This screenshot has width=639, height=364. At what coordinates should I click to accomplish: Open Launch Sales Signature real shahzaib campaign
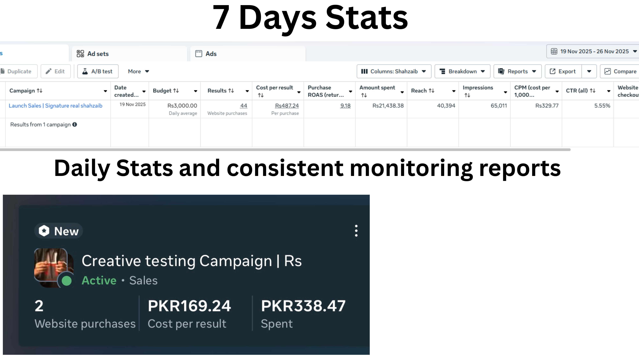coord(55,106)
